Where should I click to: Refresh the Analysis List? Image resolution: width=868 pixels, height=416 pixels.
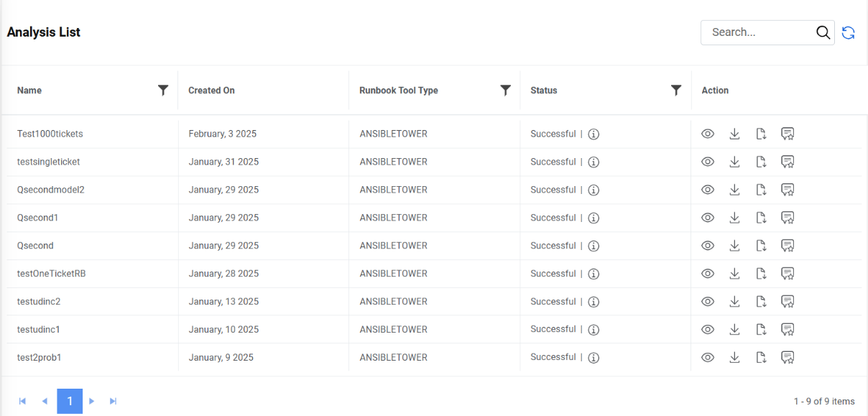point(849,32)
